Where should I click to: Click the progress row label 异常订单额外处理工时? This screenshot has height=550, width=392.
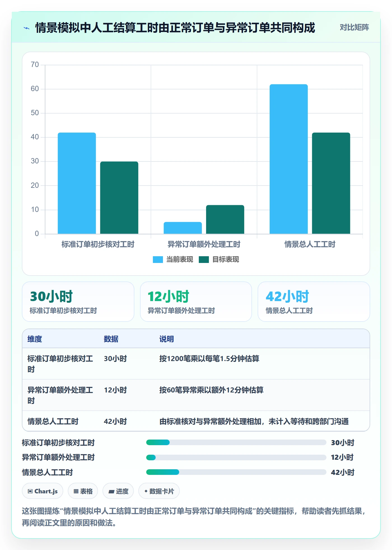tap(58, 457)
